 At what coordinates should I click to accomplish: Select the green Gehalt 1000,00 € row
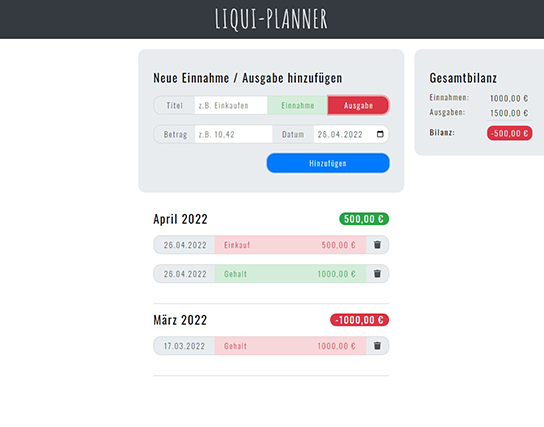[x=290, y=274]
